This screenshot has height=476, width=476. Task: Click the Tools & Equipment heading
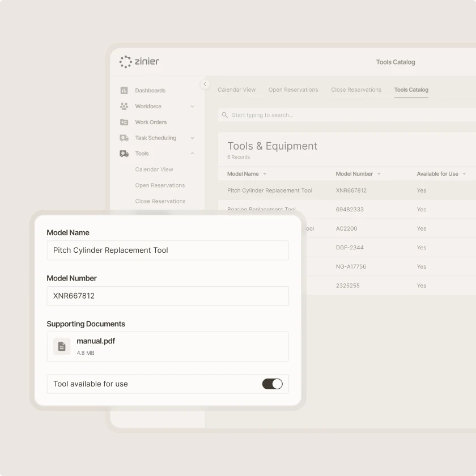(x=273, y=146)
